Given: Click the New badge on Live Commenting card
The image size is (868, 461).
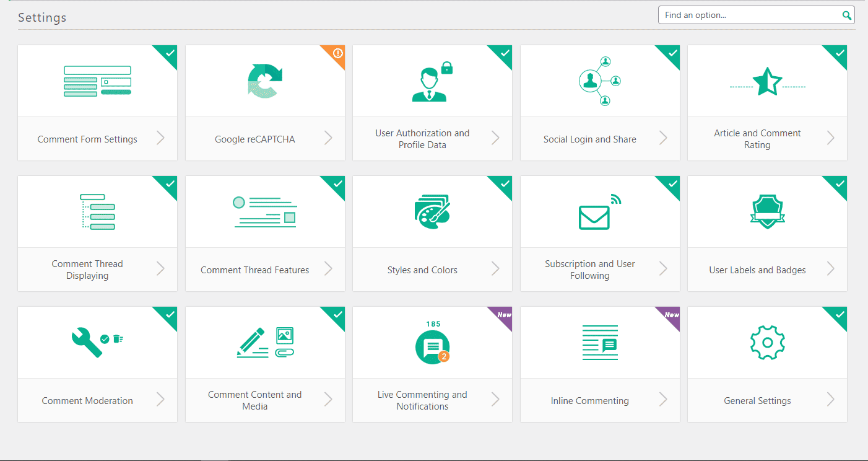Looking at the screenshot, I should pyautogui.click(x=504, y=315).
